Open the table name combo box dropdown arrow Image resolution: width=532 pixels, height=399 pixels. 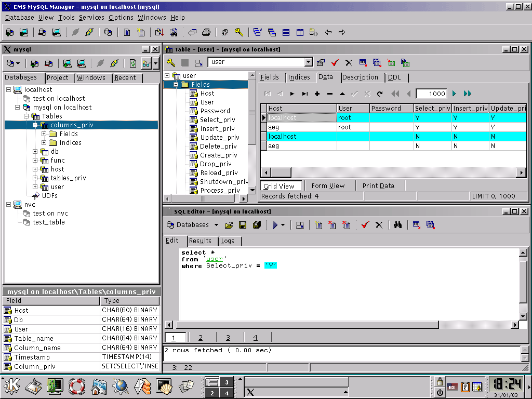pyautogui.click(x=309, y=62)
